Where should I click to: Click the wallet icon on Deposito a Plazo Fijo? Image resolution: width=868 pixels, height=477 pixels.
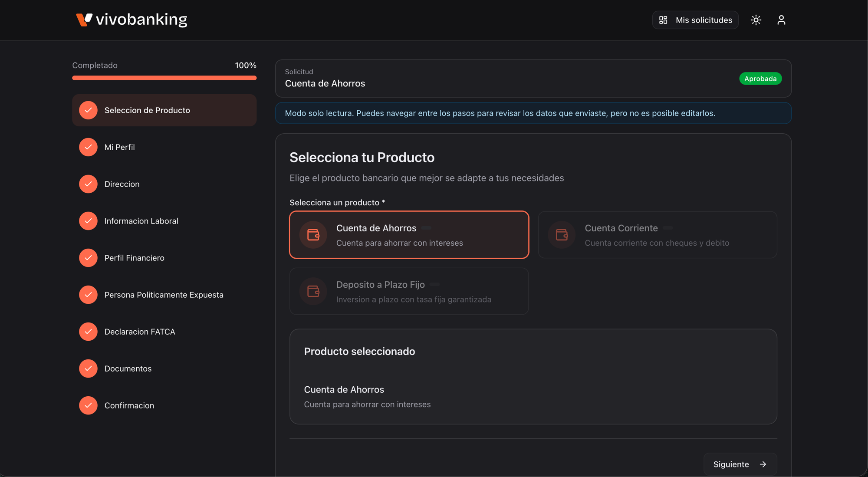point(313,291)
